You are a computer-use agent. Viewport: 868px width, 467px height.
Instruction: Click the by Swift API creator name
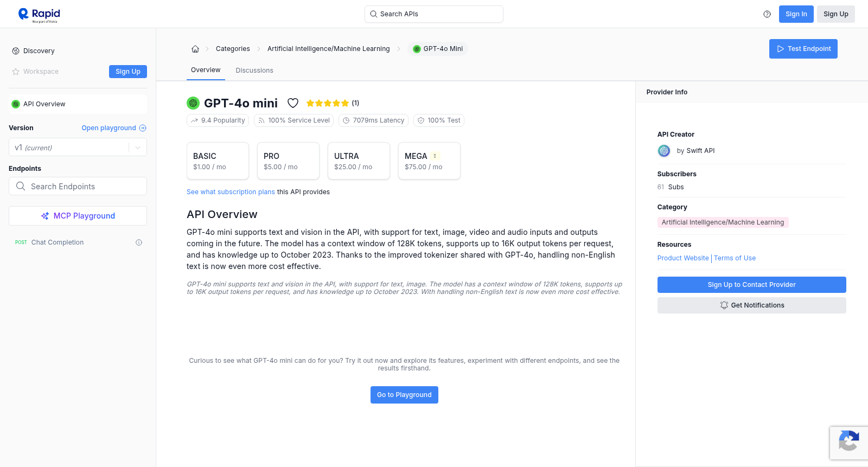tap(695, 151)
